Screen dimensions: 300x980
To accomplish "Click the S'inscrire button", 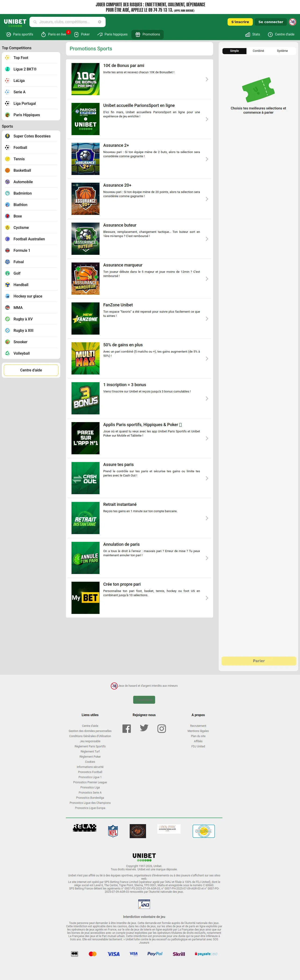I will 240,22.
